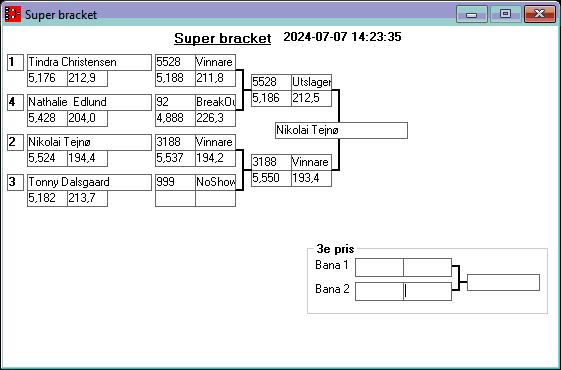The width and height of the screenshot is (561, 370).
Task: Close the Super bracket window
Action: tap(540, 14)
